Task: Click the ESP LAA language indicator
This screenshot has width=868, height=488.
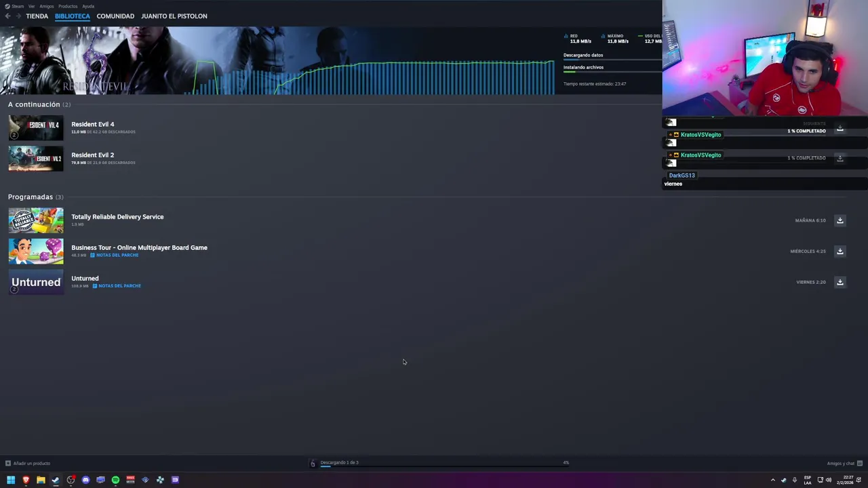Action: pos(808,480)
